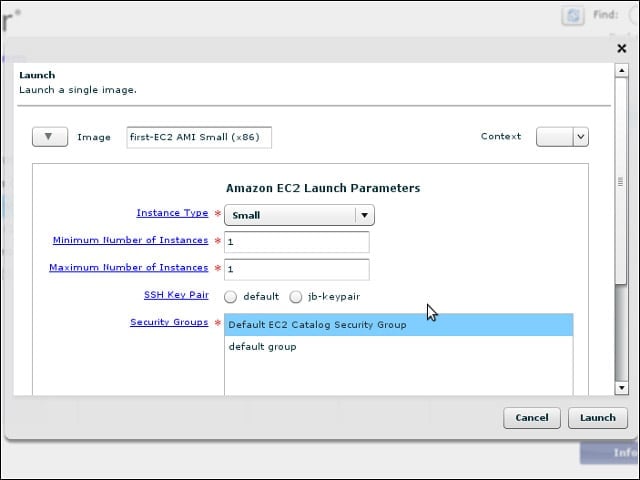Click the scrollbar down arrow

(621, 388)
